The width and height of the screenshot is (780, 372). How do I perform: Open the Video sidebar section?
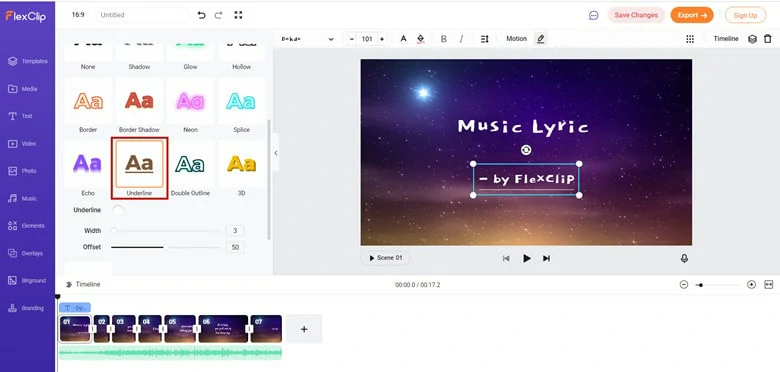(x=22, y=143)
